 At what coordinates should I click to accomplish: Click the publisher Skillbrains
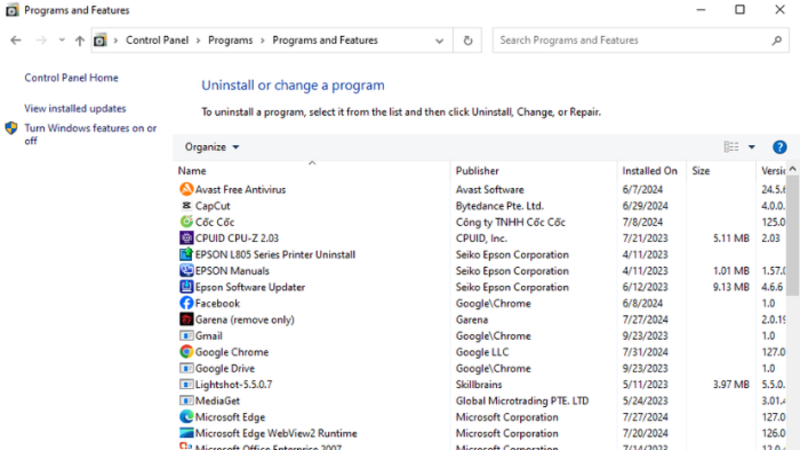coord(479,384)
